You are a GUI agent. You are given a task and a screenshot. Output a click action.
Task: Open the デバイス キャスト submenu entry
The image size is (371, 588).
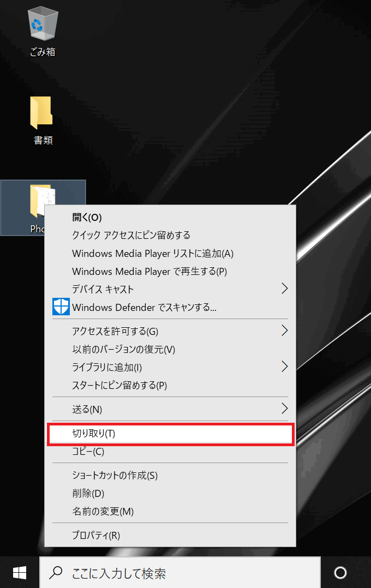coord(170,289)
